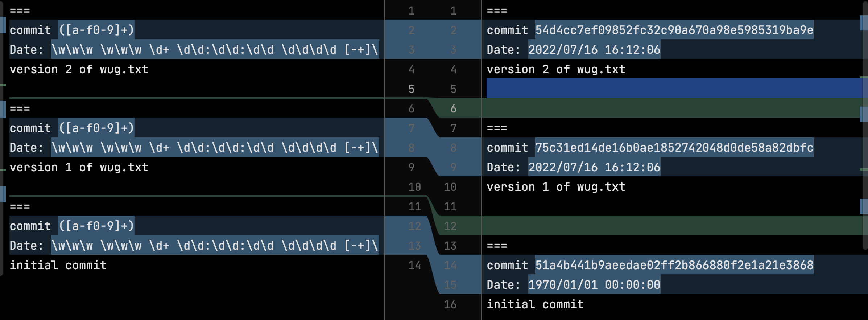Click commit hash starting with 75c31ed in right pane

tap(674, 147)
